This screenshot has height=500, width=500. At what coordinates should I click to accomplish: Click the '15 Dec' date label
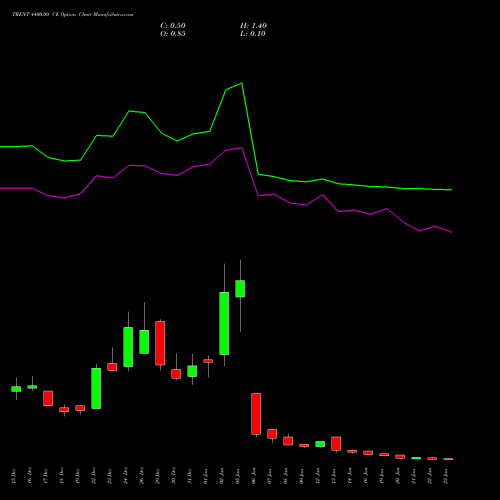point(13,476)
